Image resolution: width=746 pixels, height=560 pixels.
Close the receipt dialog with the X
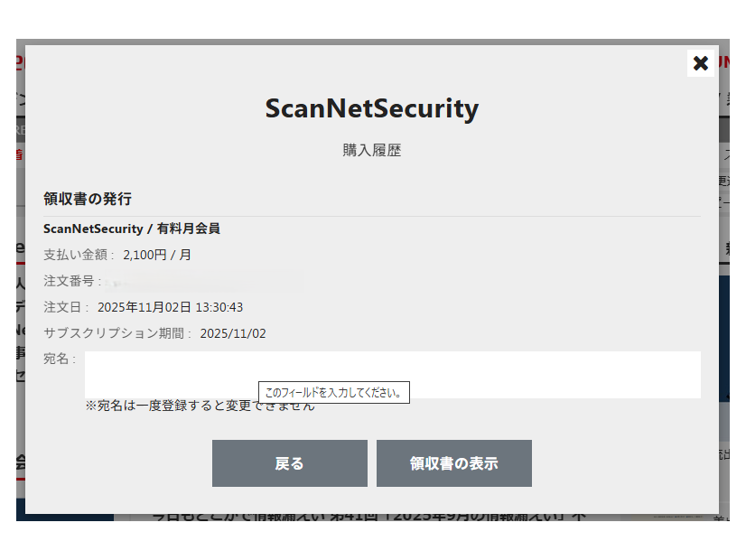pyautogui.click(x=701, y=63)
